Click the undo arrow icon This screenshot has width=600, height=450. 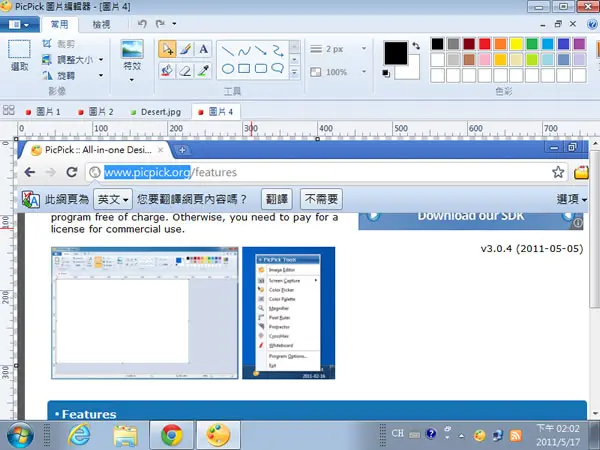(x=142, y=24)
